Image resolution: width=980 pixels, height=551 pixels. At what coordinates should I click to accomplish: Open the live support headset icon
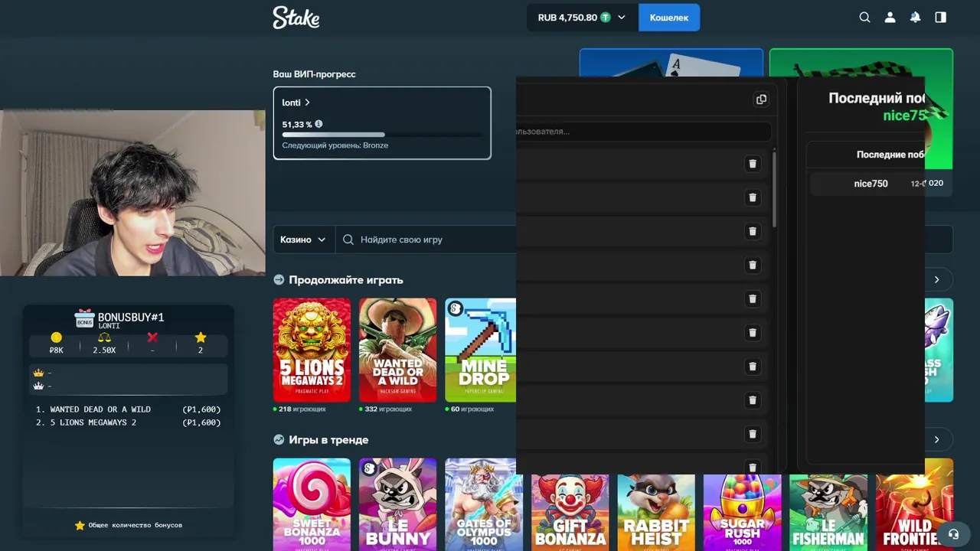click(x=953, y=533)
